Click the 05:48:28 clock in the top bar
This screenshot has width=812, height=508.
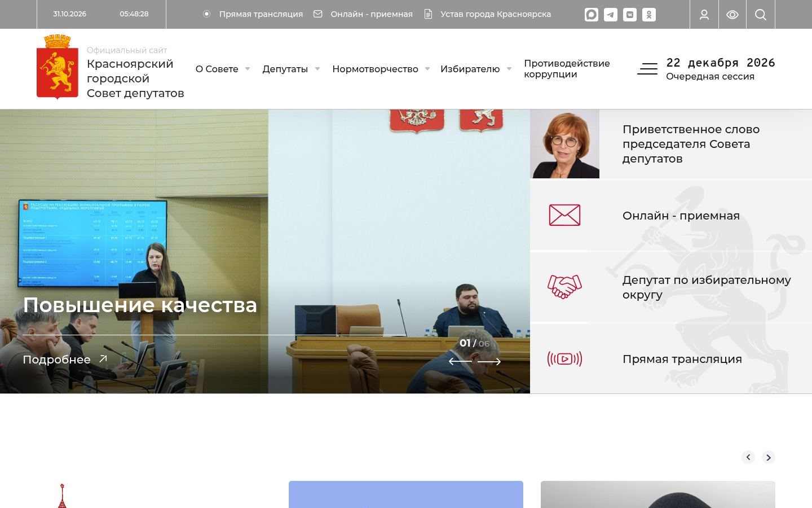coord(134,14)
